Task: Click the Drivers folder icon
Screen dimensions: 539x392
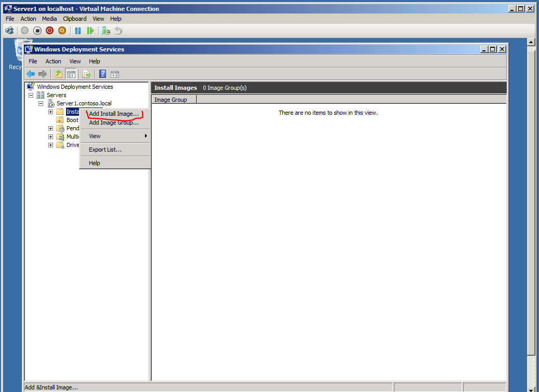Action: [60, 145]
